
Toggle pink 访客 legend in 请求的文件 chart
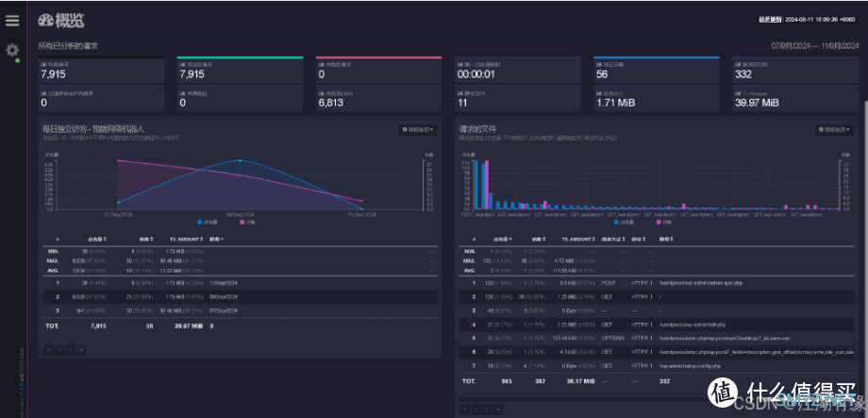coord(663,222)
